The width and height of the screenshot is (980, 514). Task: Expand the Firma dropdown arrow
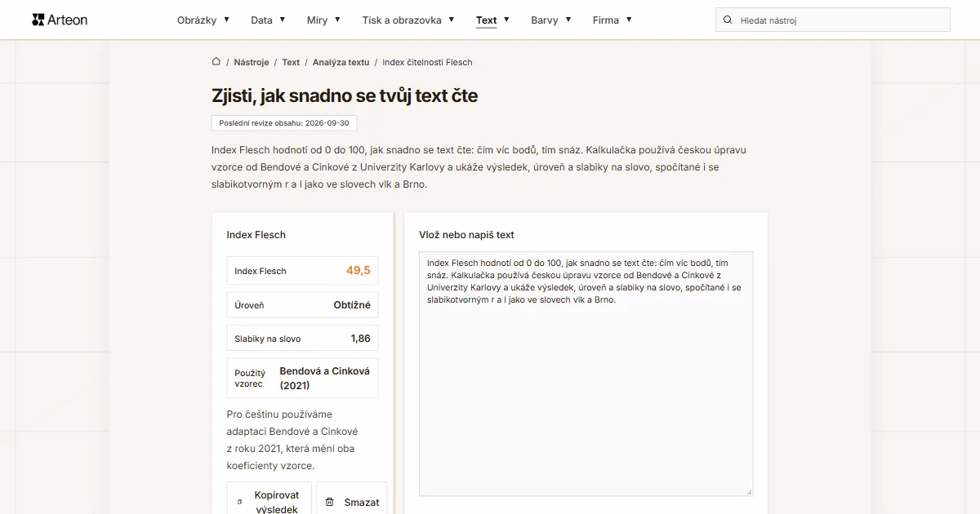pyautogui.click(x=629, y=20)
